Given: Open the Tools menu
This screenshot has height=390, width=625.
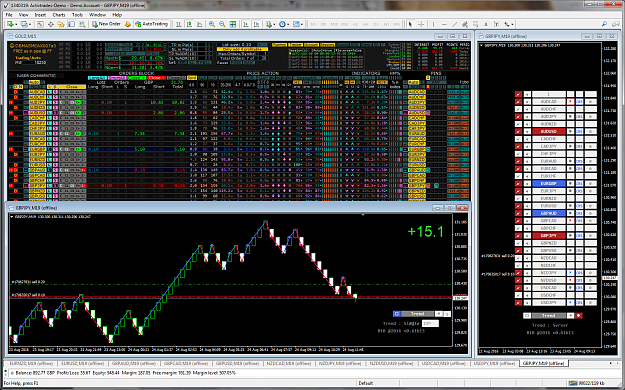Looking at the screenshot, I should [x=77, y=15].
